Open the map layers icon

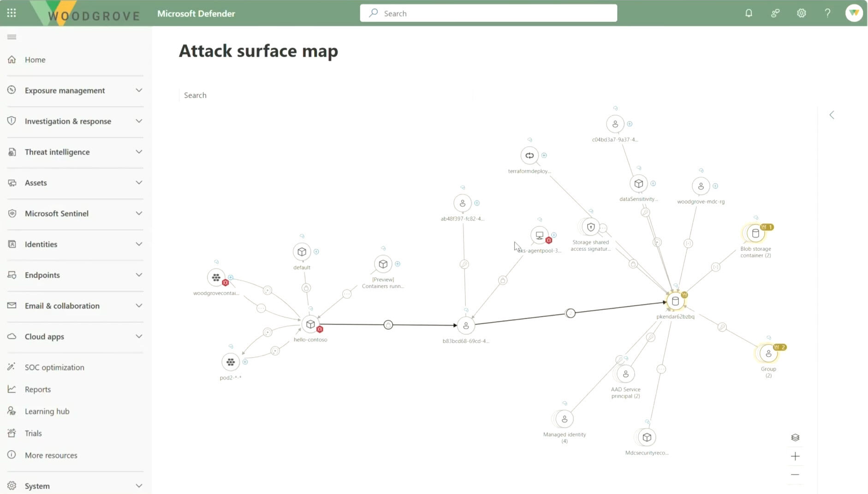click(x=795, y=437)
